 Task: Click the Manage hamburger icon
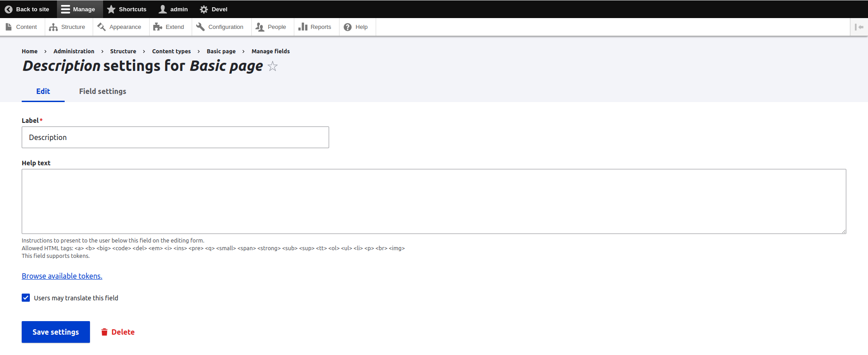66,9
